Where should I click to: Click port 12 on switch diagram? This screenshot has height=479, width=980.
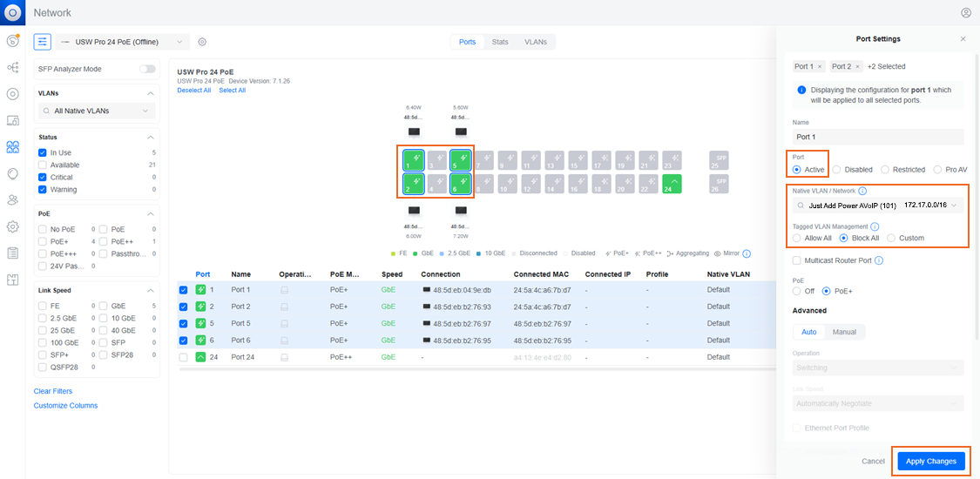[x=531, y=184]
